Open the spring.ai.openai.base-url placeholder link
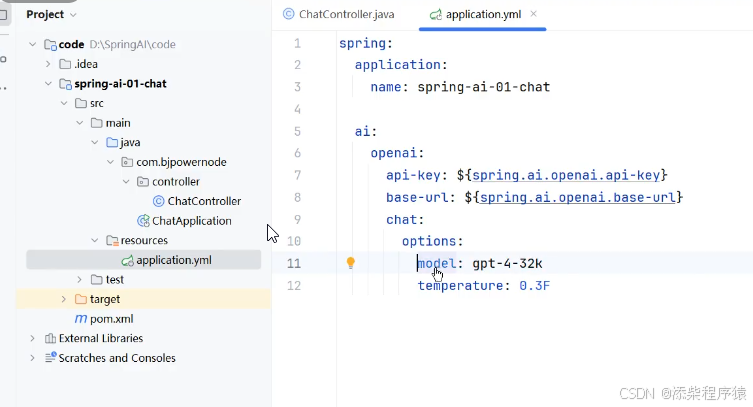753x407 pixels. point(578,197)
